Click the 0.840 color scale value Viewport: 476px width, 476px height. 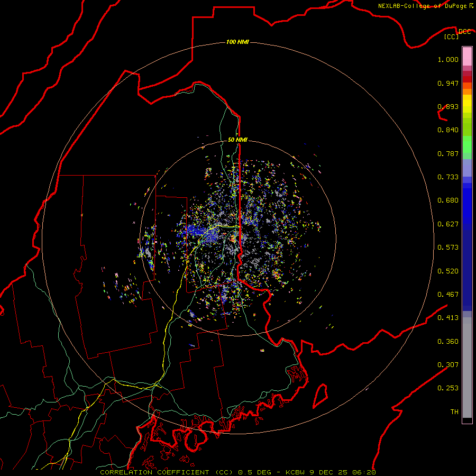point(448,130)
